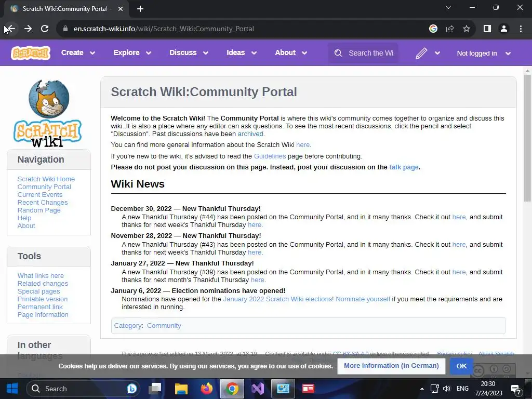Open the clock showing 20:30 7/24/2023
The image size is (532, 399).
point(488,389)
